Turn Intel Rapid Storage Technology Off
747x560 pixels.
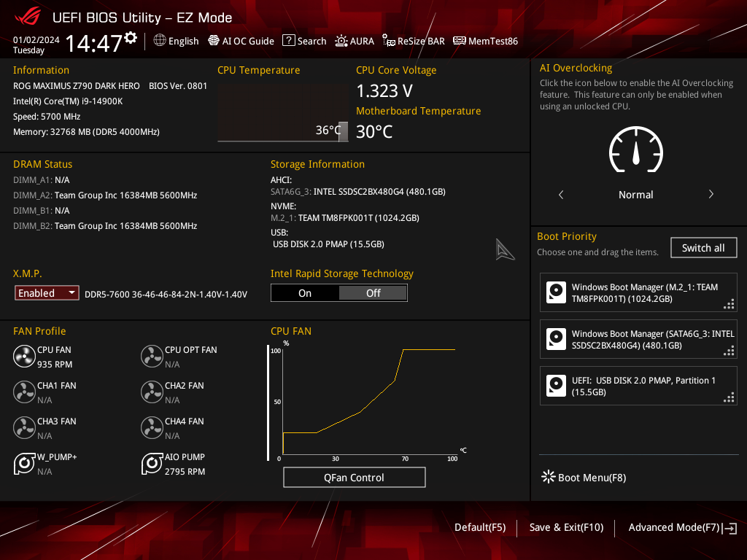[373, 293]
